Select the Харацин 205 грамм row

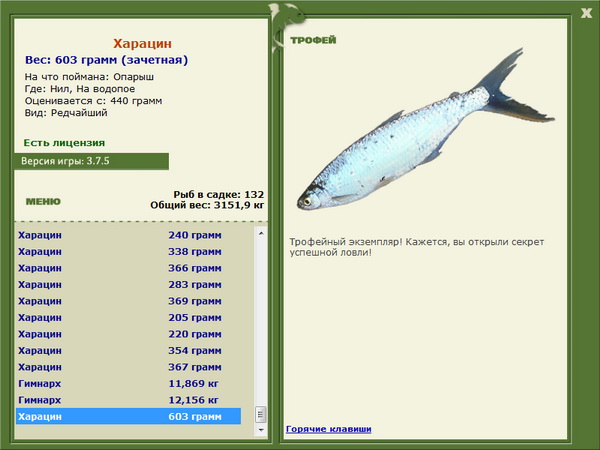(x=129, y=318)
